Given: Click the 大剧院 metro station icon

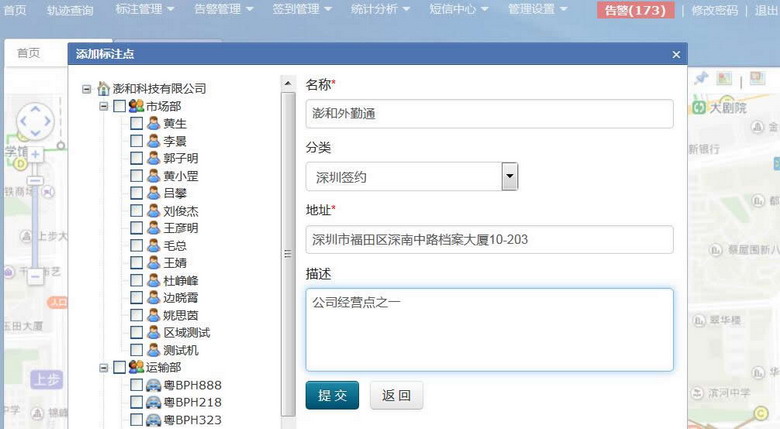Looking at the screenshot, I should (699, 107).
